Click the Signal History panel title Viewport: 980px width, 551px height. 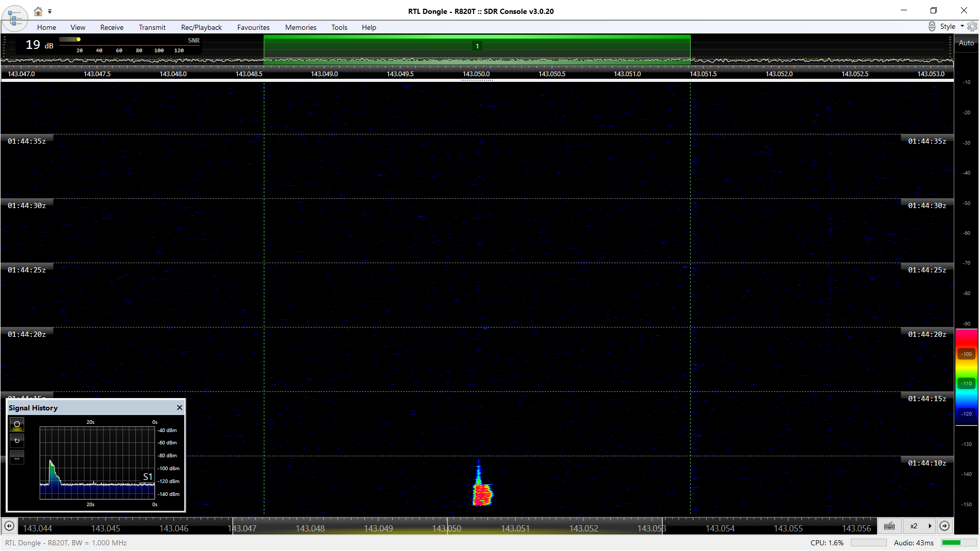click(33, 408)
